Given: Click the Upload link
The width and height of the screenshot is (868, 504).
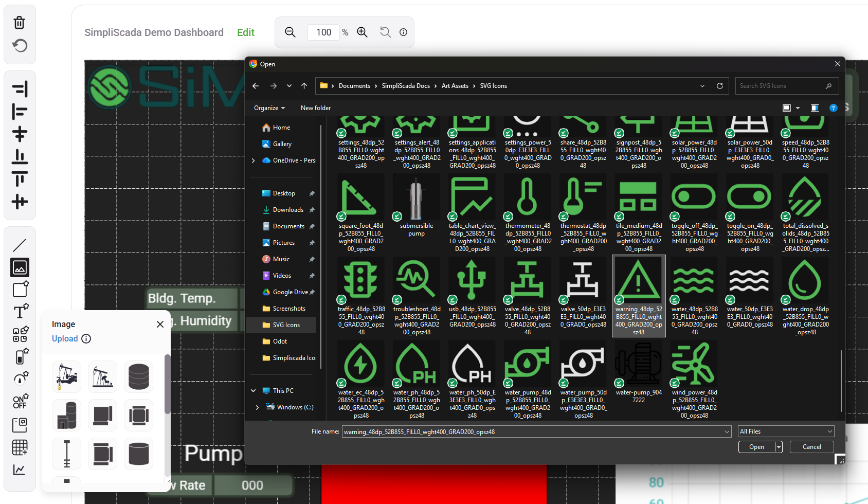Looking at the screenshot, I should (x=65, y=338).
